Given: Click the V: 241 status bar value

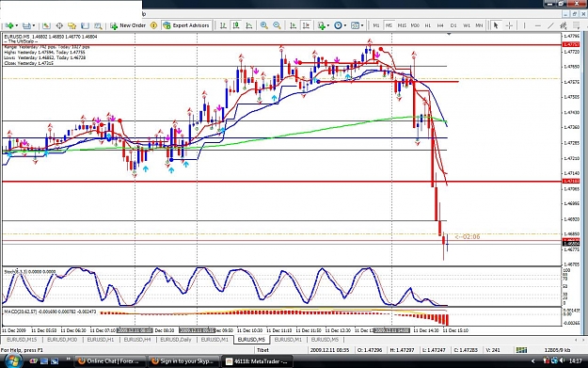Looking at the screenshot, I should coord(493,350).
